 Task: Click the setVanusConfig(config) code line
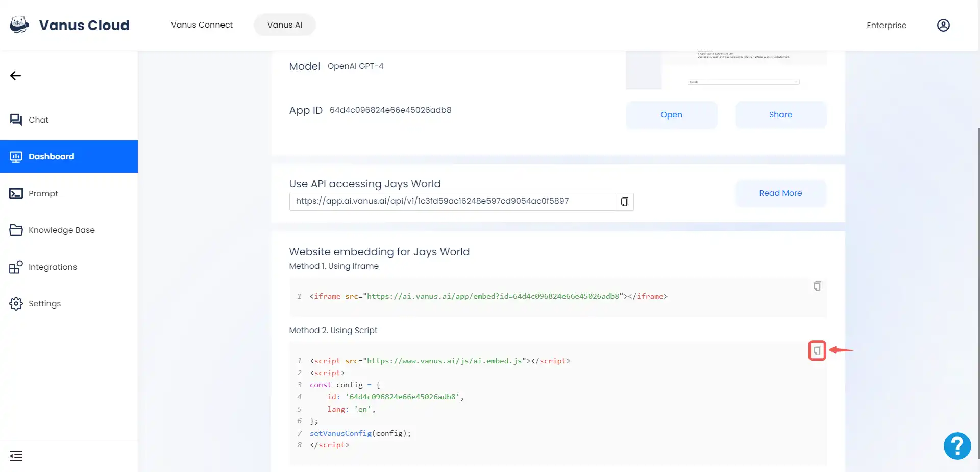click(x=360, y=433)
